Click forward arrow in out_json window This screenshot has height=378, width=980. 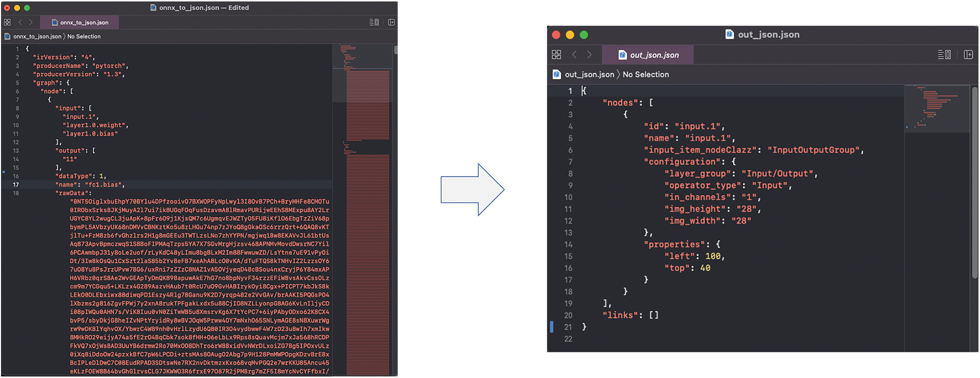[x=589, y=54]
